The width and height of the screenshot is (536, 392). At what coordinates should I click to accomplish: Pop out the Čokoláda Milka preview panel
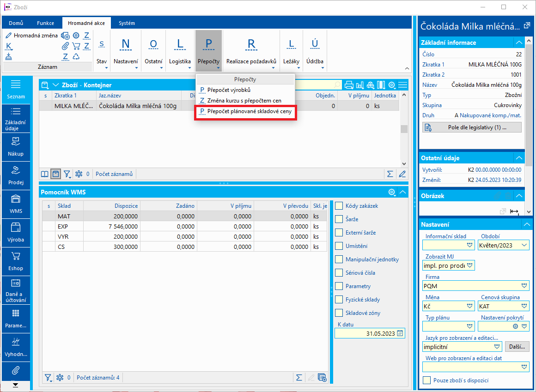527,25
